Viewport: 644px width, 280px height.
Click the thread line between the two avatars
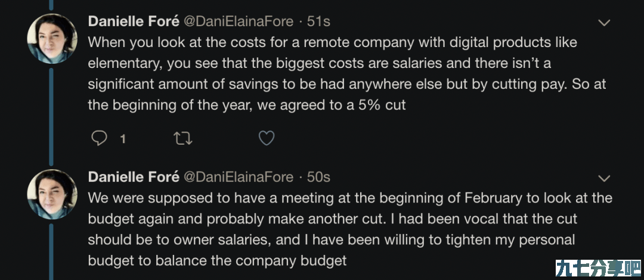coord(51,117)
